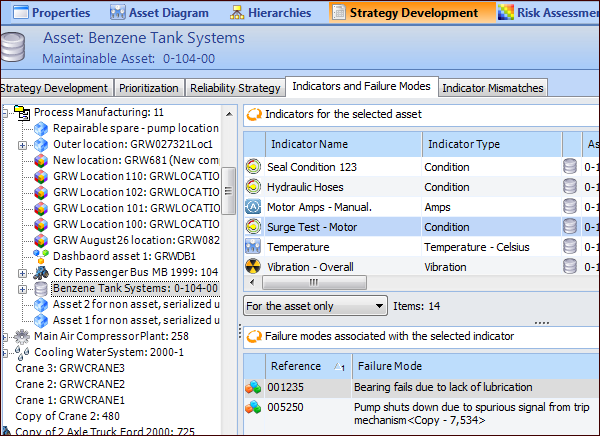
Task: Click the Benzene Tank Systems asset header icon
Action: click(15, 48)
